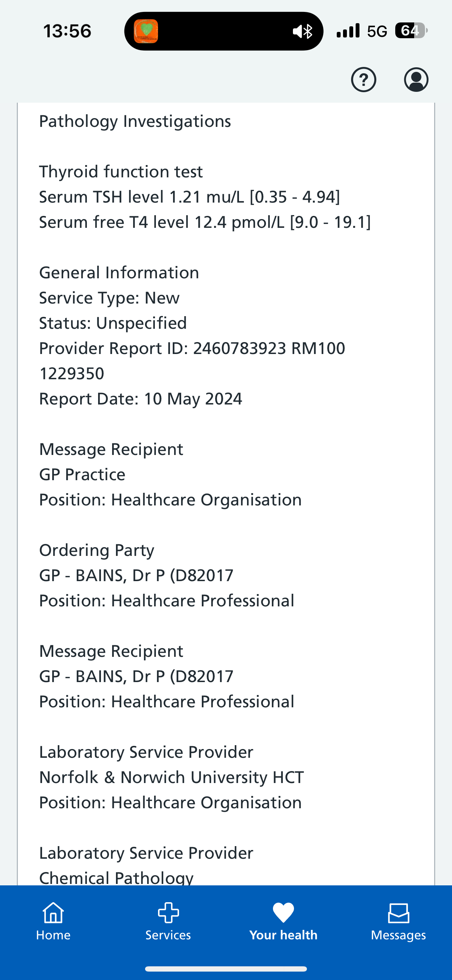Tap the Services cross icon
Image resolution: width=452 pixels, height=980 pixels.
point(168,913)
